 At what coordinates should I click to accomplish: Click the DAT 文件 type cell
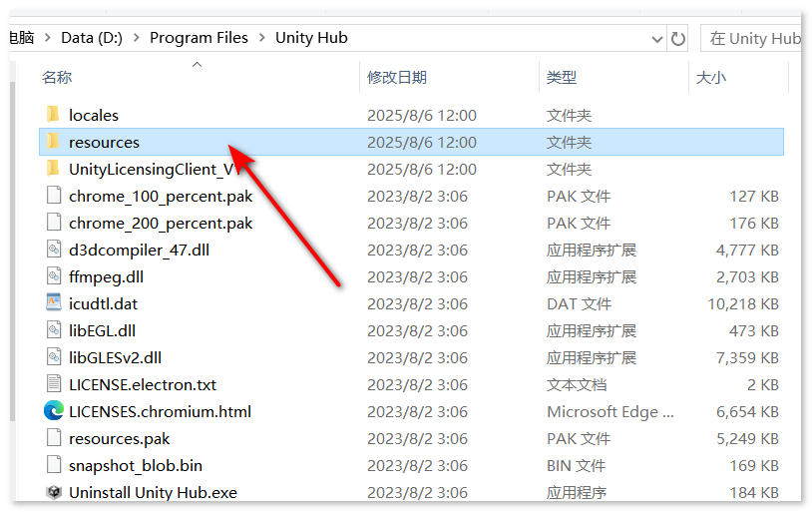pos(579,303)
